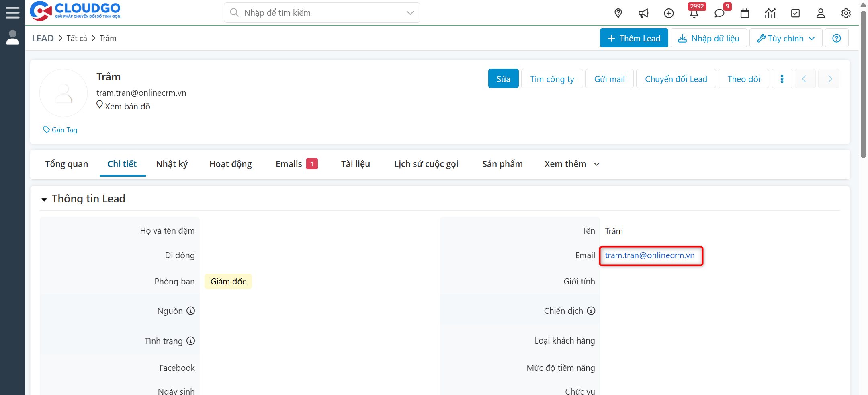Open the chat messages icon with 9 badge
The width and height of the screenshot is (868, 395).
click(x=719, y=13)
